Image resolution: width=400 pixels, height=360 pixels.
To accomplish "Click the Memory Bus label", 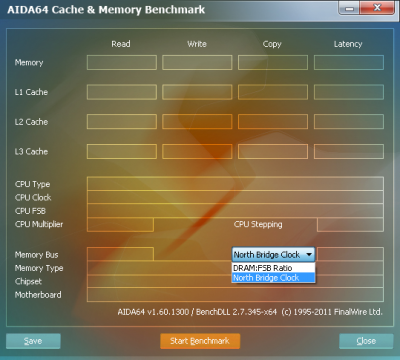I will point(36,255).
